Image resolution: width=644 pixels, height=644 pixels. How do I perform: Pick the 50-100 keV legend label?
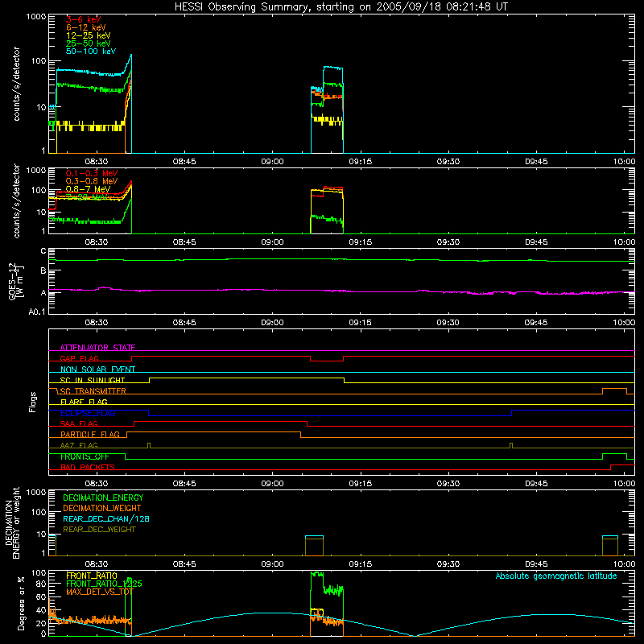pos(90,51)
